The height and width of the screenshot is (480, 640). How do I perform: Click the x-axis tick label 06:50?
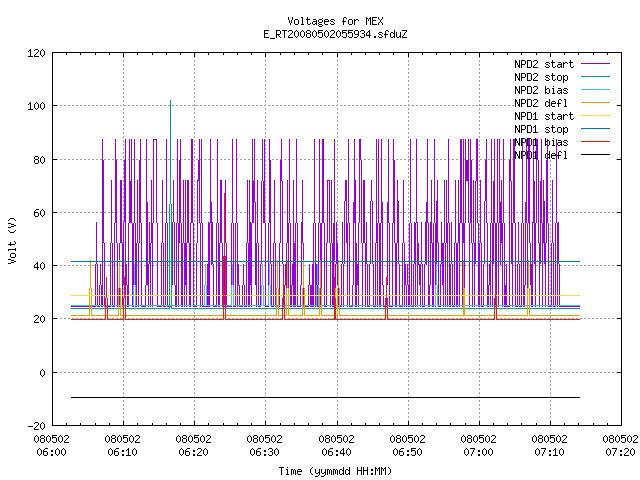[x=407, y=452]
